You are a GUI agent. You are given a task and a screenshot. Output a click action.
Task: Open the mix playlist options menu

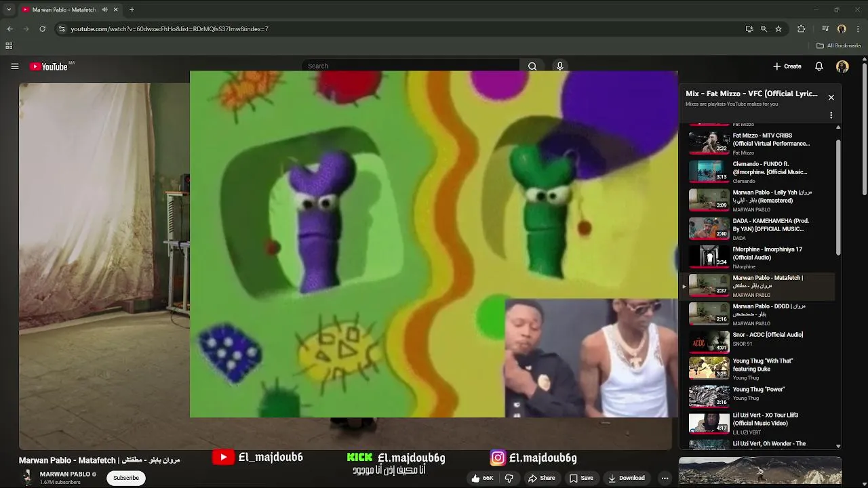click(x=831, y=115)
